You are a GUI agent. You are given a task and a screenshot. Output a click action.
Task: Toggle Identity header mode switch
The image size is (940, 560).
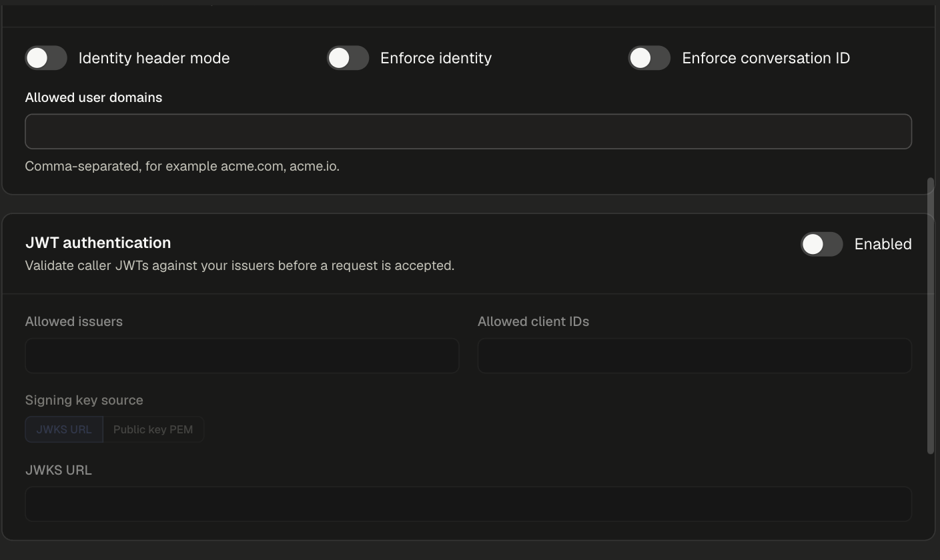[x=46, y=58]
